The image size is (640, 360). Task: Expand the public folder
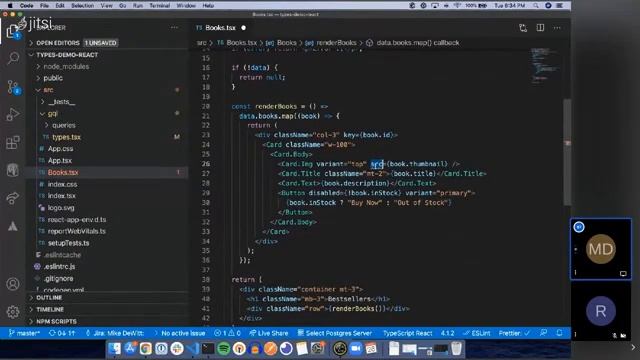(x=53, y=78)
